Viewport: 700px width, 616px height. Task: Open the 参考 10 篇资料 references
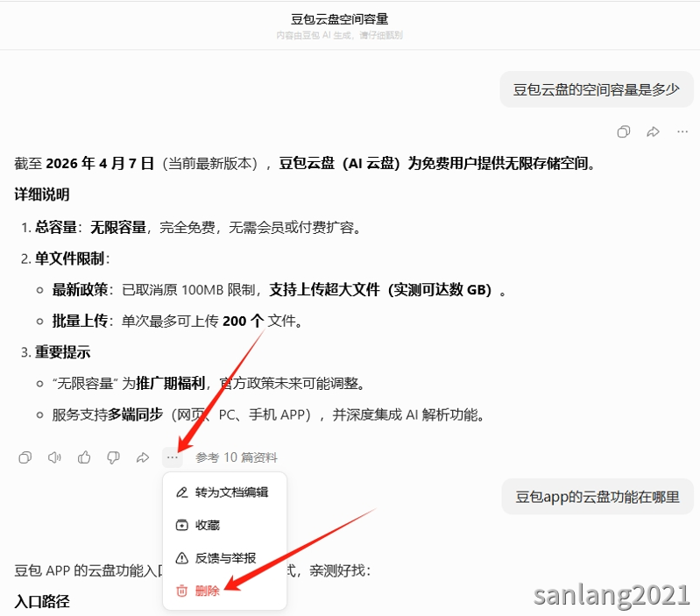pos(237,457)
